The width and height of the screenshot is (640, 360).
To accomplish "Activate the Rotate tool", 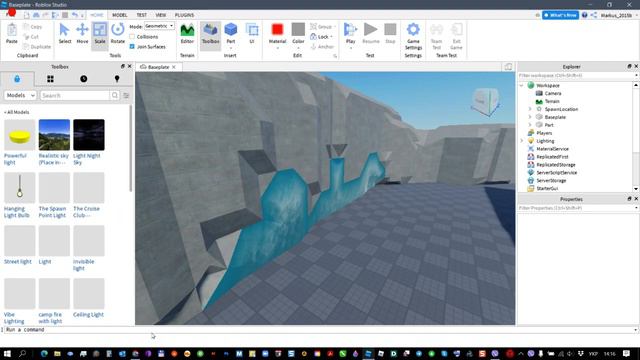I will coord(118,33).
